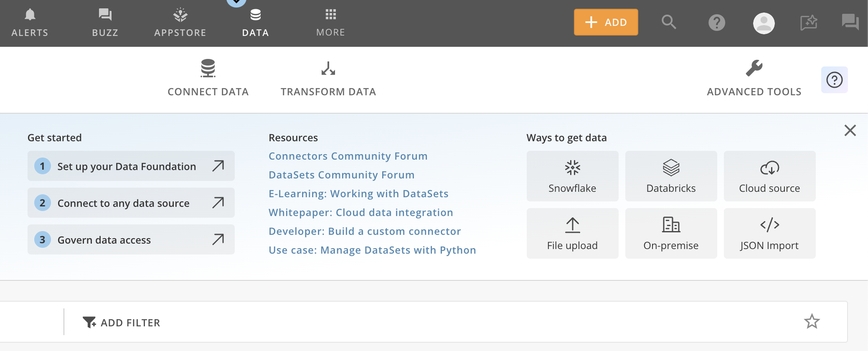Open Set up your Data Foundation step

coord(131,166)
